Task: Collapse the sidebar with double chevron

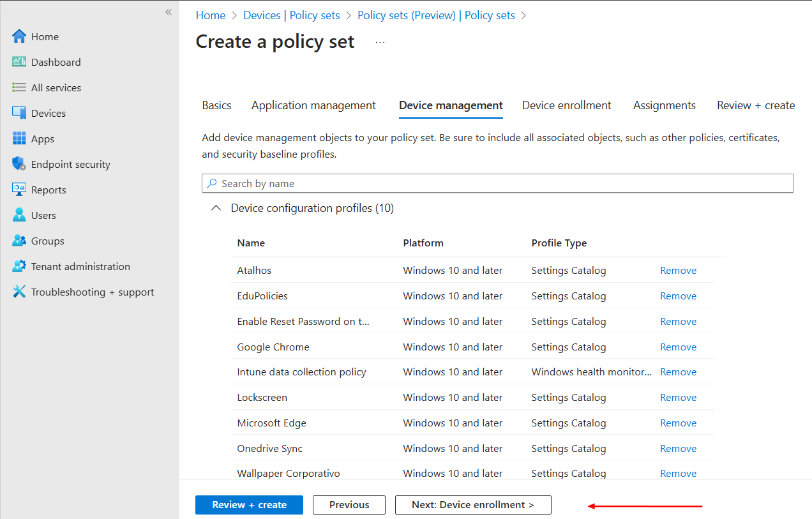Action: [x=169, y=12]
